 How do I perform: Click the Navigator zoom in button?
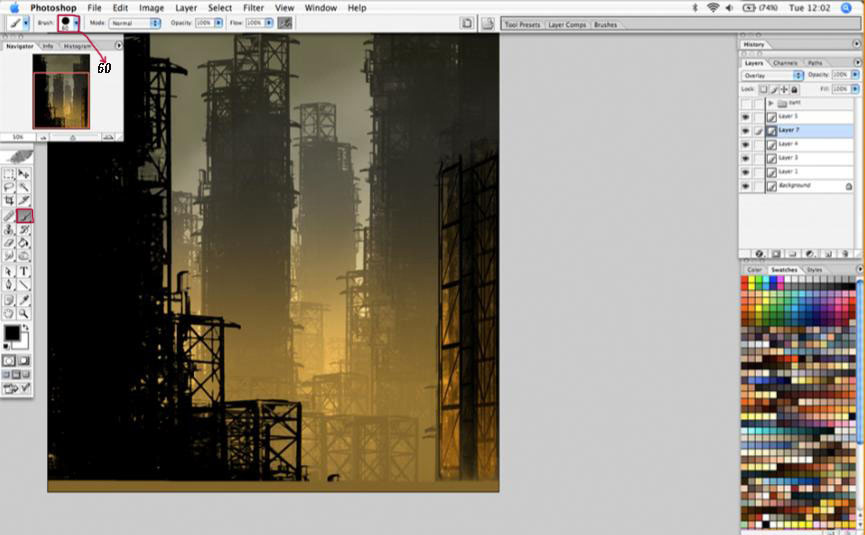coord(108,137)
